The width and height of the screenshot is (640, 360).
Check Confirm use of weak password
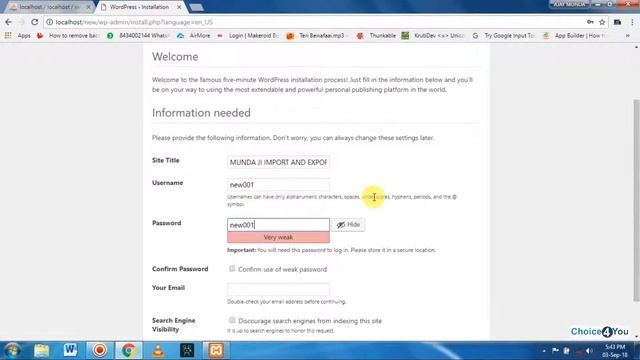tap(232, 269)
